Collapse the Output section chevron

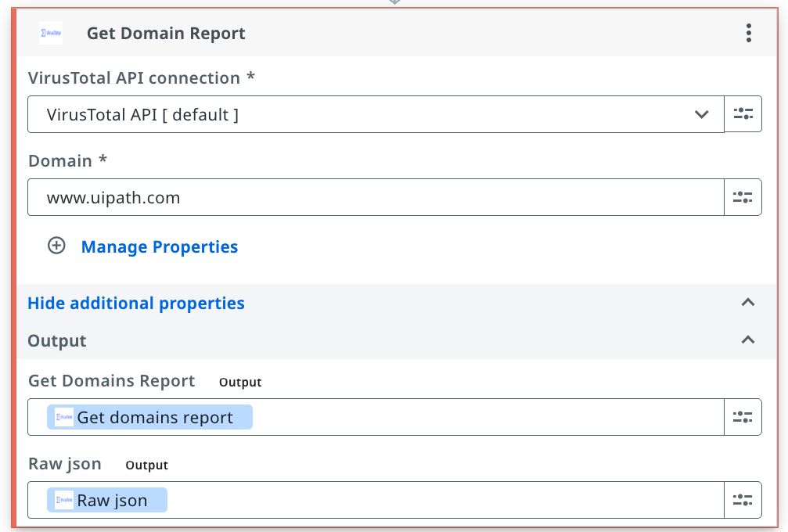pyautogui.click(x=748, y=340)
